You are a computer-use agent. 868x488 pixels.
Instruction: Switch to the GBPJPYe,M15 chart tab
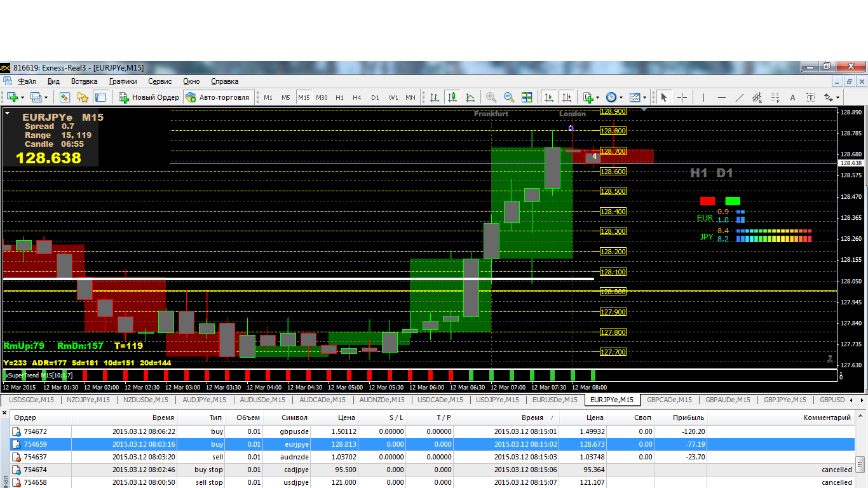(x=785, y=400)
